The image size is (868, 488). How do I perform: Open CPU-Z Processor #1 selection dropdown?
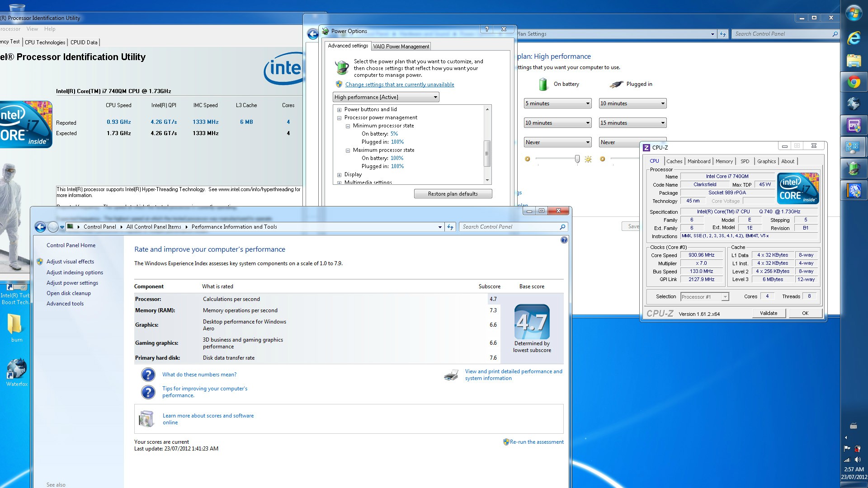pos(704,297)
